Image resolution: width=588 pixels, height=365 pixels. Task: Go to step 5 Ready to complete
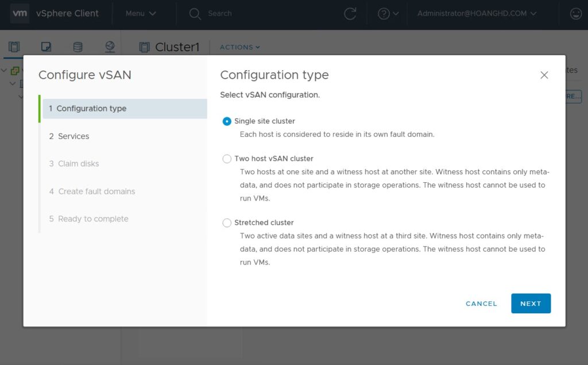coord(88,219)
